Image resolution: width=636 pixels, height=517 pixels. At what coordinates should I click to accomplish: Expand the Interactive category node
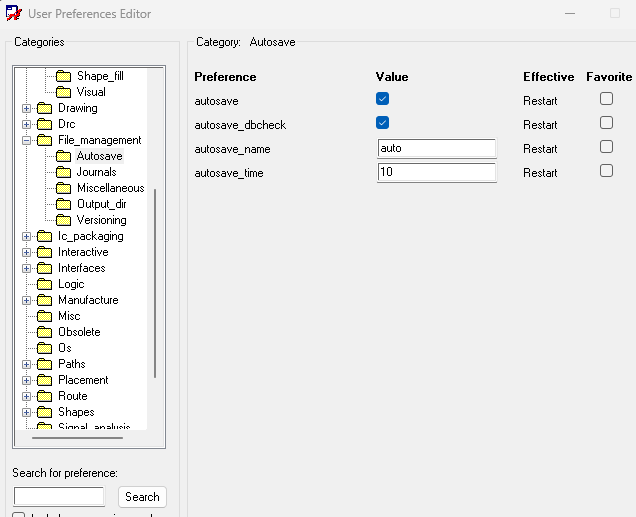coord(26,252)
